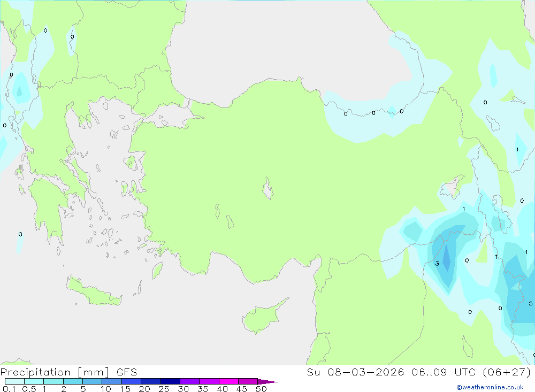Image resolution: width=535 pixels, height=392 pixels.
Task: Click the 'GFS' model label
Action: (x=127, y=372)
